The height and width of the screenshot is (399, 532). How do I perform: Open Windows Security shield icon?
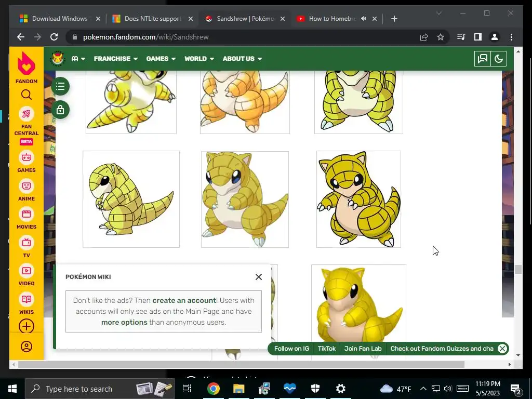click(x=315, y=389)
